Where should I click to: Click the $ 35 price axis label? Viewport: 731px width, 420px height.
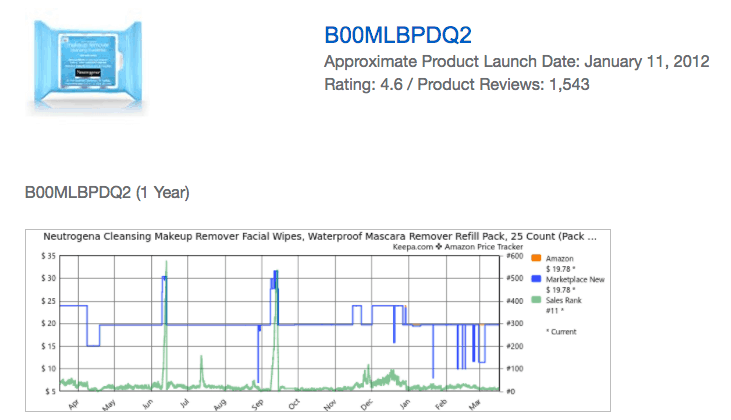[x=48, y=256]
